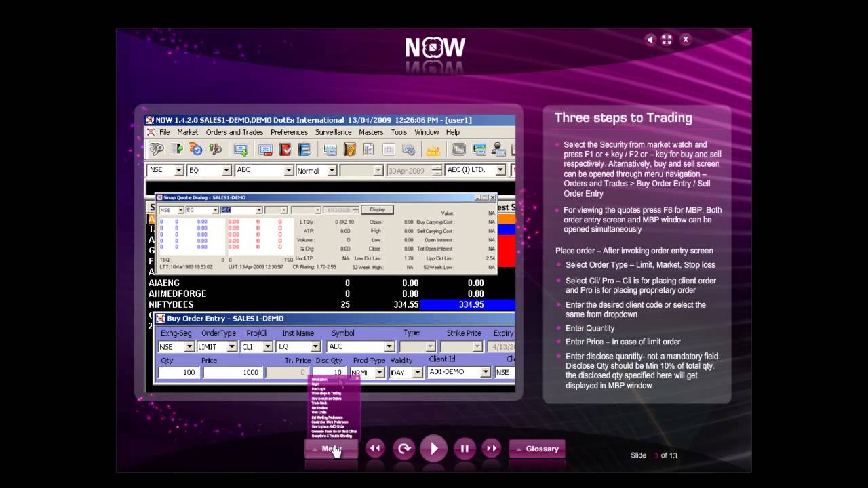This screenshot has height=488, width=868.
Task: Click the key-and-wrench login toolbar icon
Action: point(157,150)
